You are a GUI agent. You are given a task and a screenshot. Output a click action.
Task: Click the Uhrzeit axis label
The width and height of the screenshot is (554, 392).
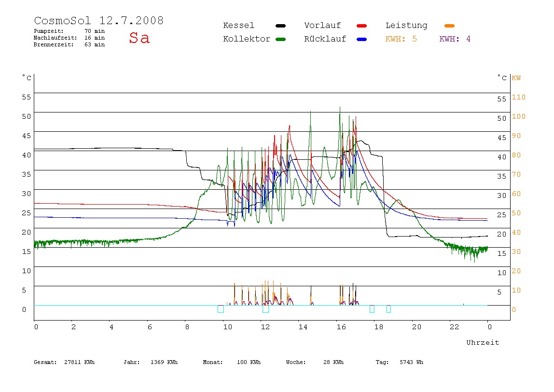click(x=483, y=342)
